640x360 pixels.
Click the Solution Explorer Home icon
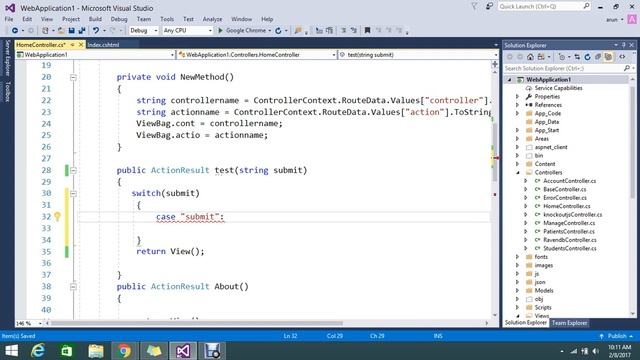pos(530,57)
